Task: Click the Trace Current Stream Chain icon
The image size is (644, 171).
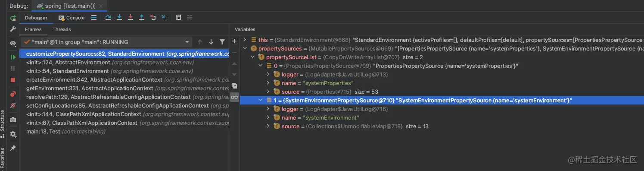Action: pos(190,18)
